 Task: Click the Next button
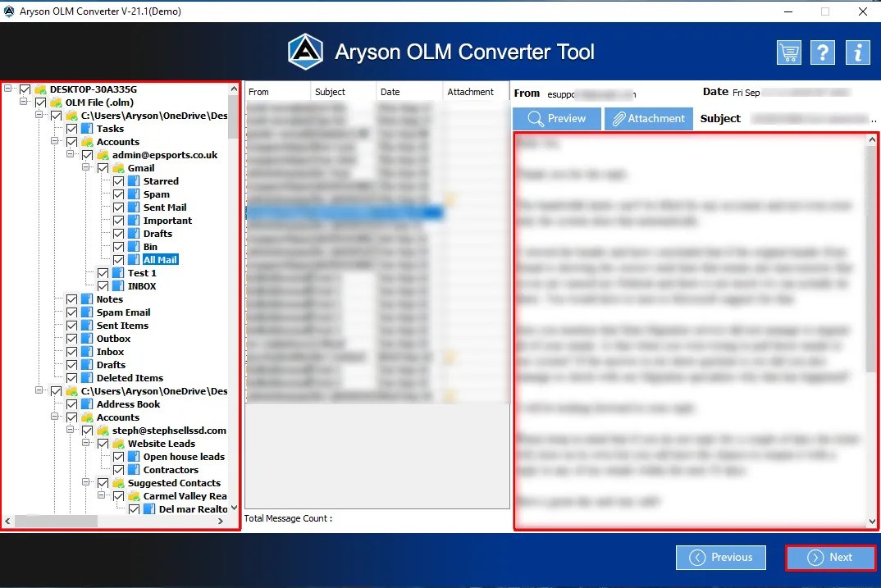click(830, 557)
